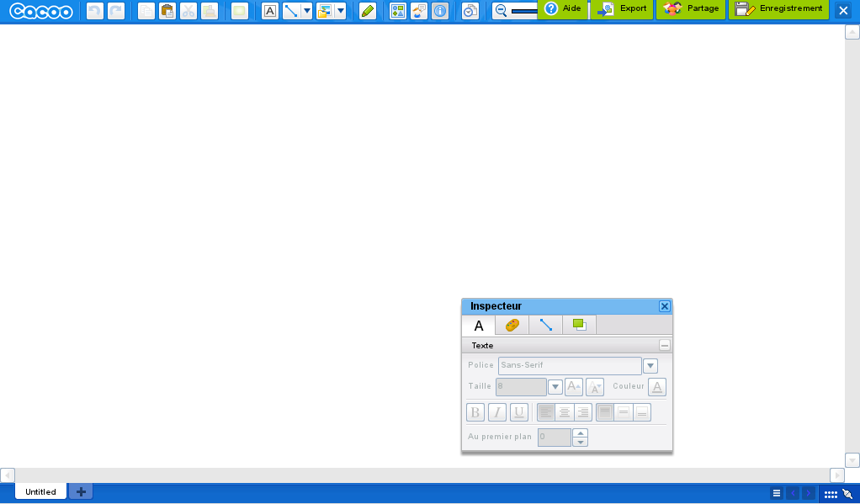Click the zoom out magnifier icon
860x504 pixels.
click(x=501, y=11)
